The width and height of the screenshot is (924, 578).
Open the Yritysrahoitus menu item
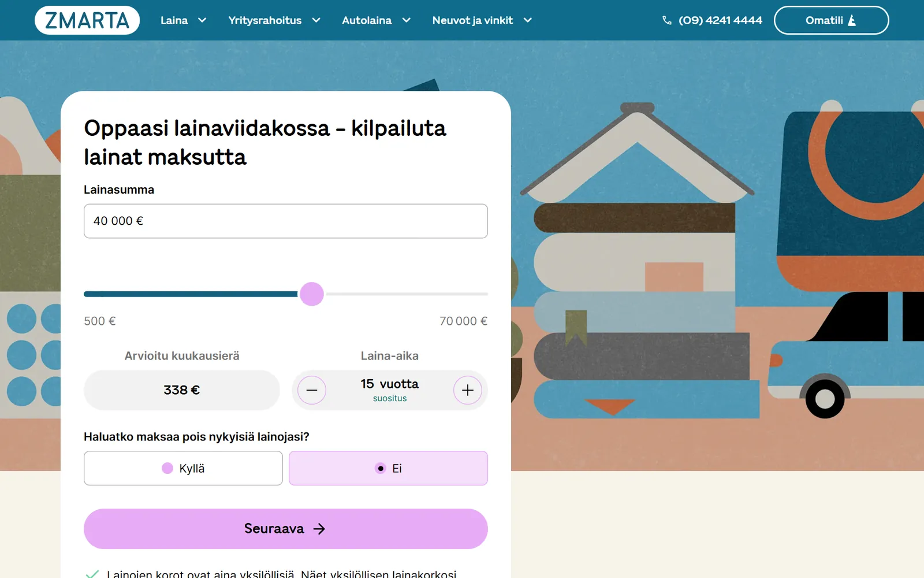click(264, 20)
